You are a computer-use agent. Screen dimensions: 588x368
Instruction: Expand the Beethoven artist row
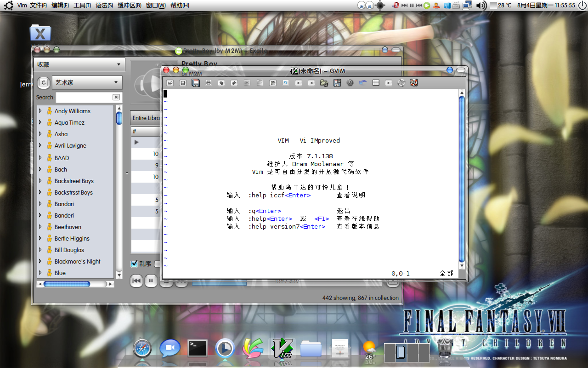click(x=40, y=227)
